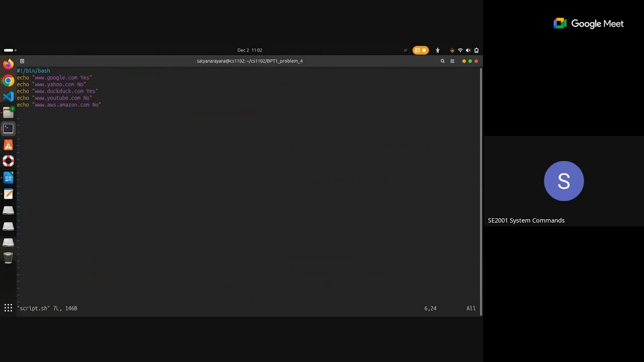Maximize the terminal with green button
The image size is (644, 362).
point(470,61)
